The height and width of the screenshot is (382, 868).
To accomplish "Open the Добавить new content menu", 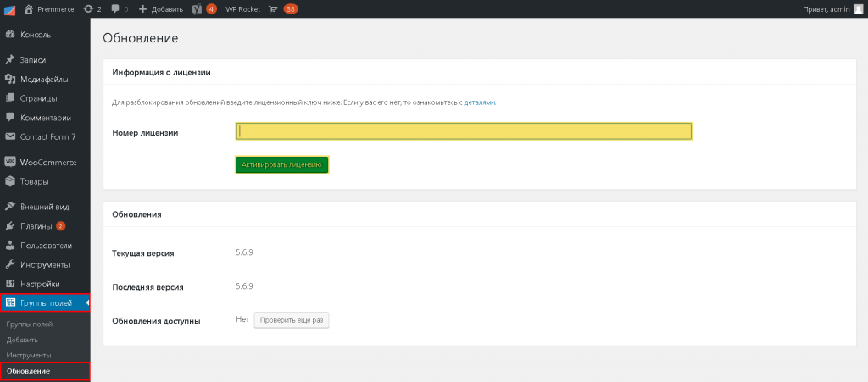I will point(160,8).
